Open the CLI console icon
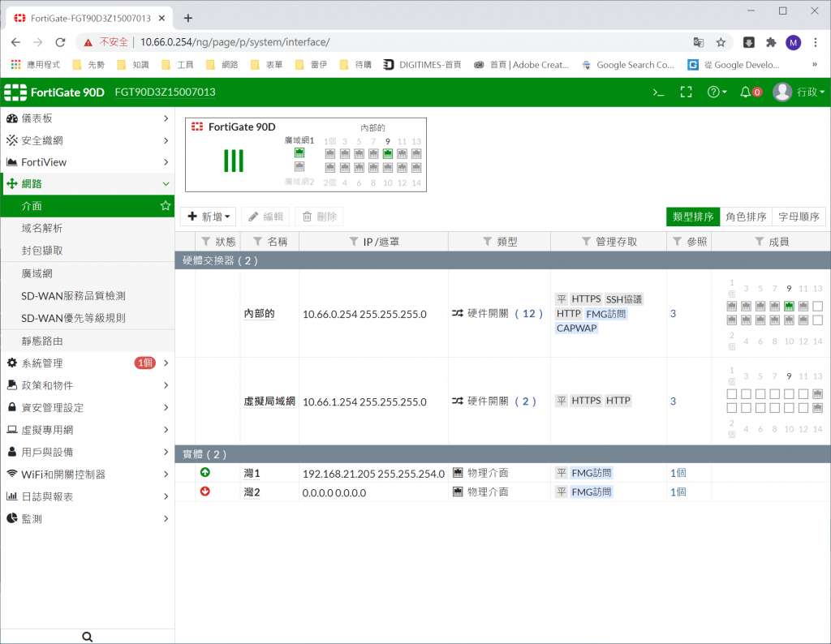 tap(658, 92)
